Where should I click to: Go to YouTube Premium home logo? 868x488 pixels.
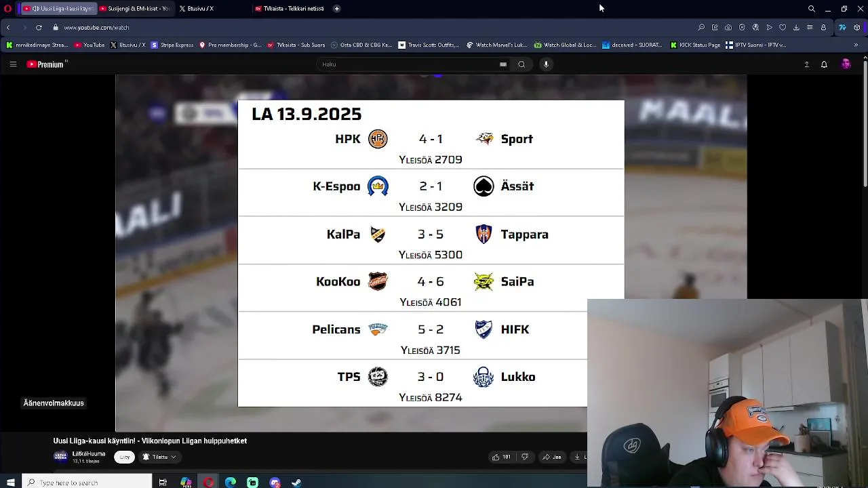(x=45, y=64)
